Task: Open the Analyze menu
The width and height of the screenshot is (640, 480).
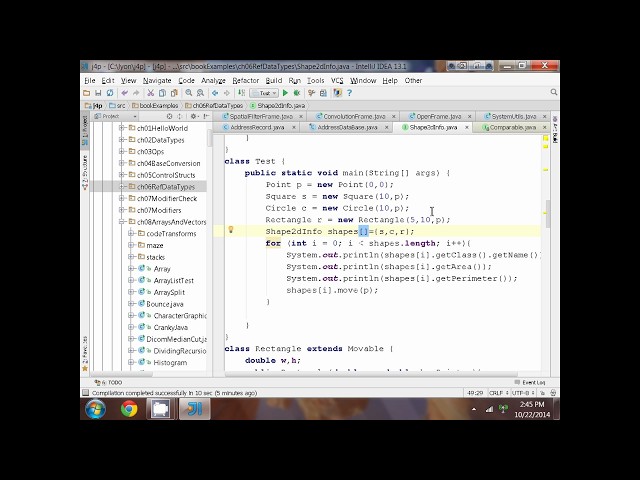Action: pyautogui.click(x=213, y=81)
